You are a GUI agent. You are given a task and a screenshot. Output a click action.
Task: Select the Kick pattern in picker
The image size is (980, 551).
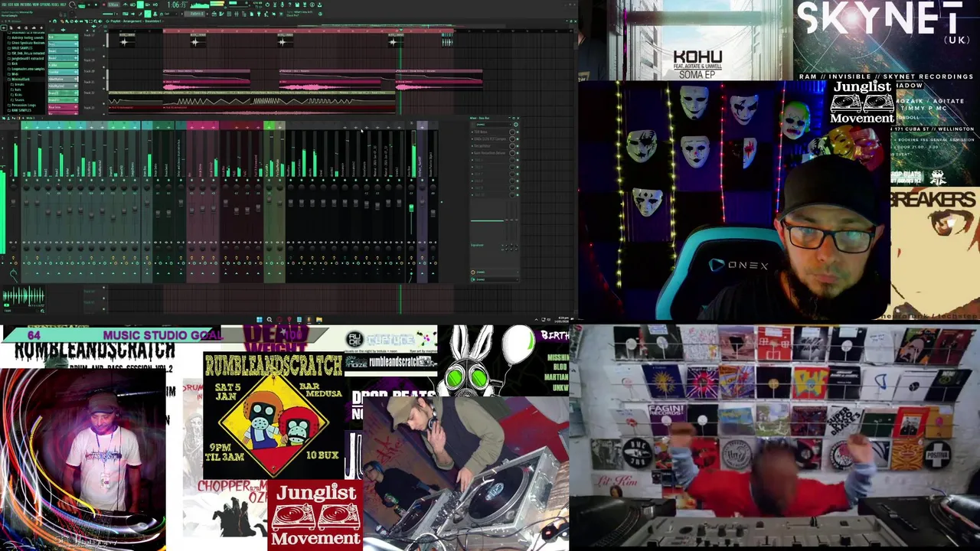(64, 37)
